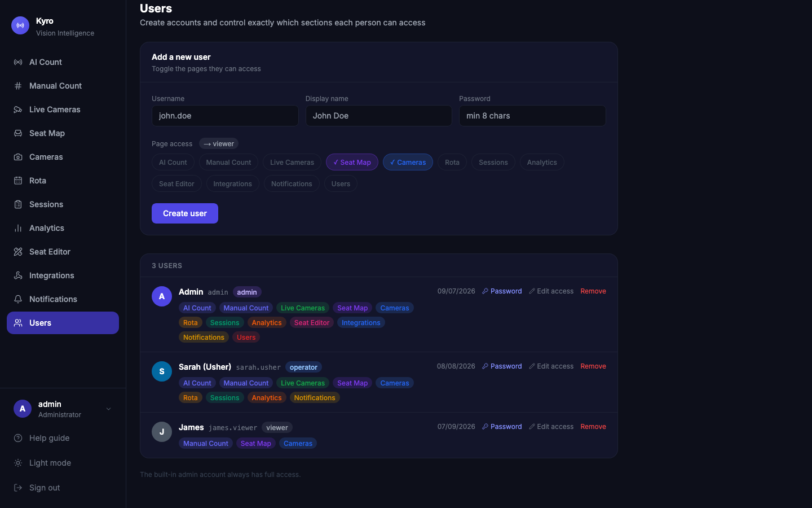Open Seat Editor from the sidebar
Image resolution: width=812 pixels, height=508 pixels.
[63, 252]
